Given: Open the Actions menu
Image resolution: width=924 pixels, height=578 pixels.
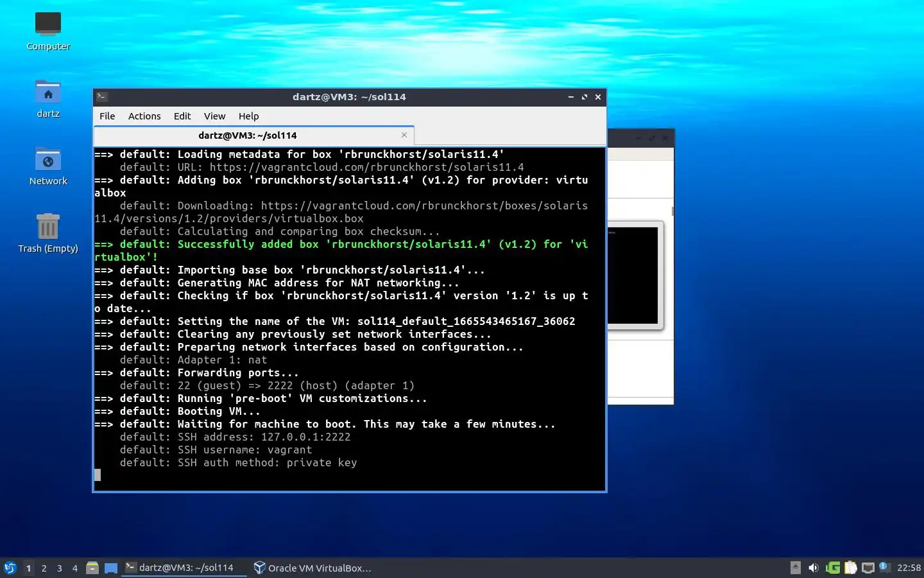Looking at the screenshot, I should 144,116.
